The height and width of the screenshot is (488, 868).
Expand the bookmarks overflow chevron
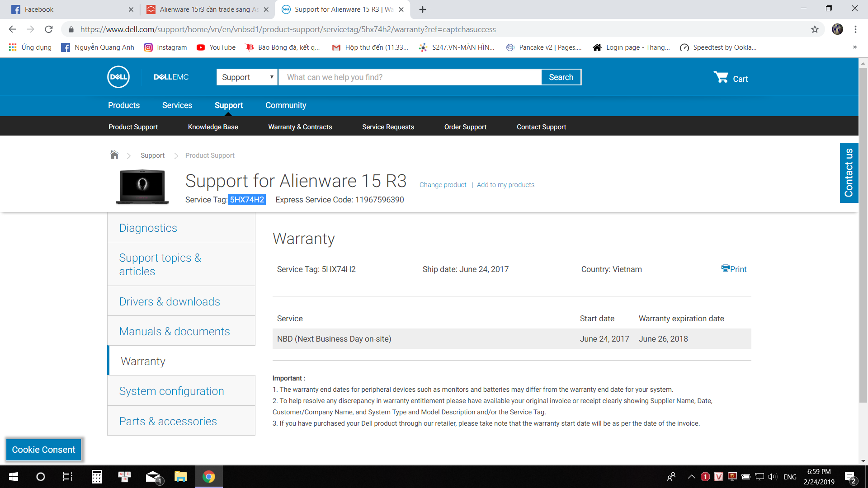pos(854,47)
